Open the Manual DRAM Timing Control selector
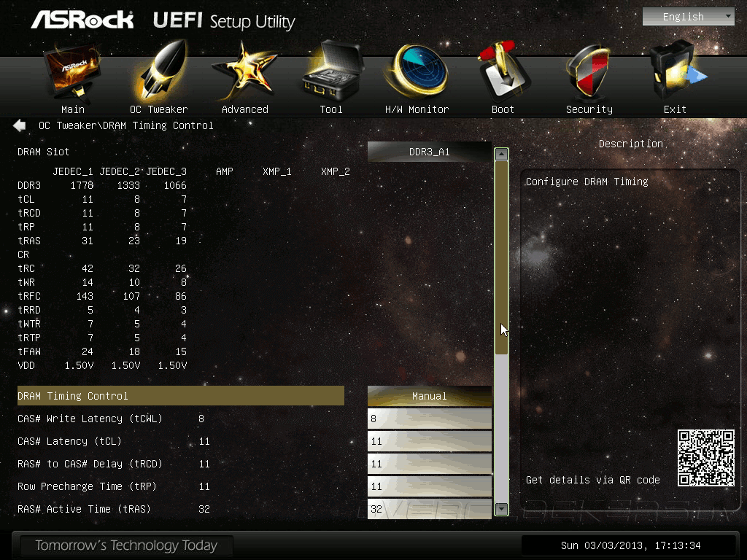The width and height of the screenshot is (747, 560). coord(429,396)
